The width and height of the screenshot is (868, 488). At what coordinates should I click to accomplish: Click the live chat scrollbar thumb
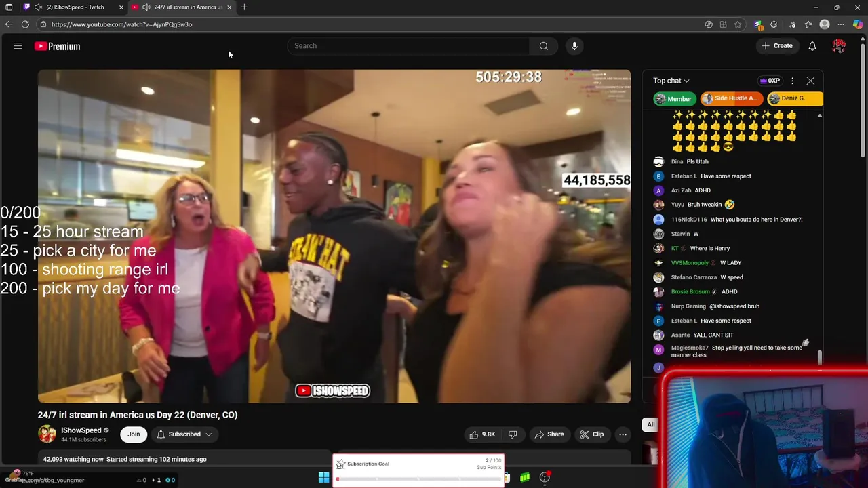(819, 358)
